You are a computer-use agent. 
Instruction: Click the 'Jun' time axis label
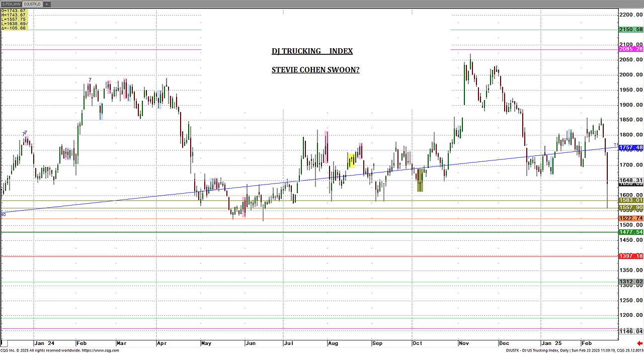(250, 344)
